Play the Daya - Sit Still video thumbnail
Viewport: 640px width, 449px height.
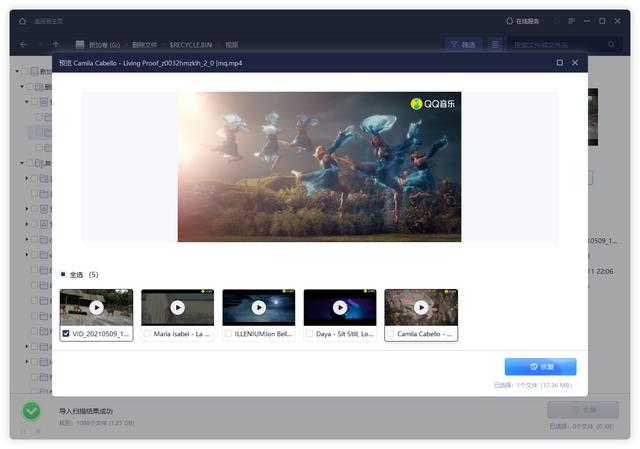point(340,307)
